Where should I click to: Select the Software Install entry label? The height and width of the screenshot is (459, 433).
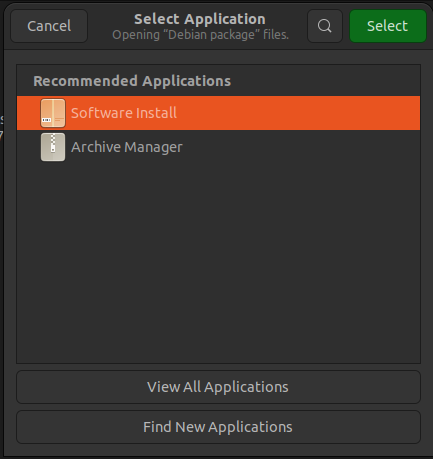124,113
